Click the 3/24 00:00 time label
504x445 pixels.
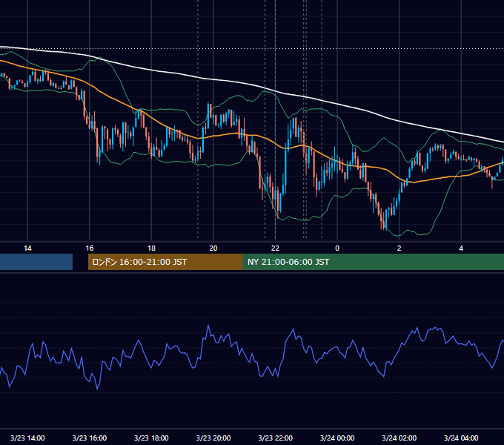click(337, 438)
